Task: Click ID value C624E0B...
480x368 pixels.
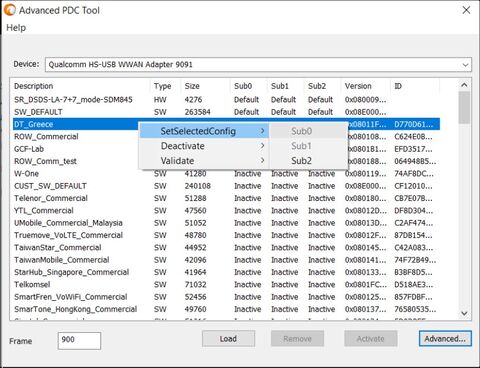Action: [413, 137]
